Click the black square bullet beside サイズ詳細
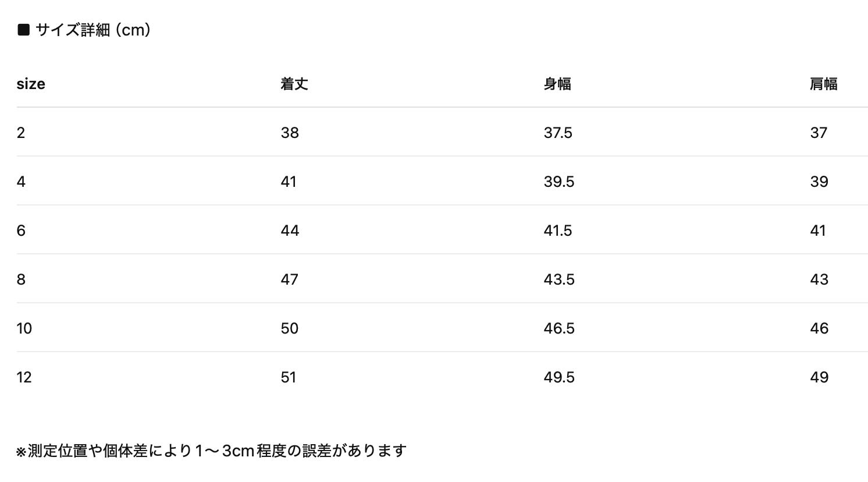This screenshot has height=482, width=868. click(23, 30)
